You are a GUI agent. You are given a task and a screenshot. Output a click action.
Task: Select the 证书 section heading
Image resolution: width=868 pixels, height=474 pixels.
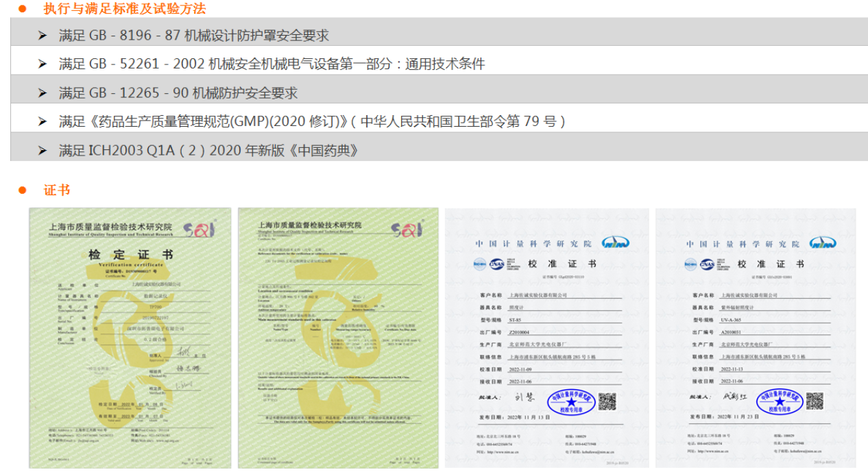pyautogui.click(x=57, y=190)
